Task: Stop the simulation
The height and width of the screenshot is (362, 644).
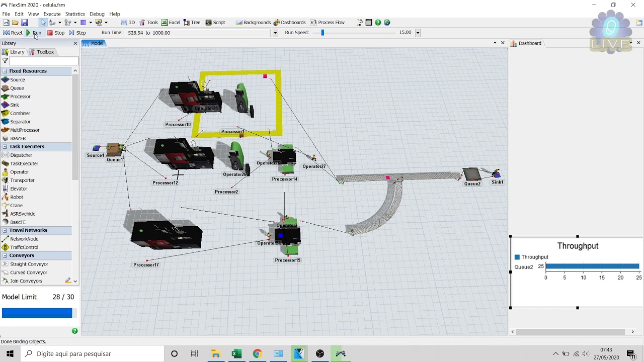Action: click(x=56, y=33)
